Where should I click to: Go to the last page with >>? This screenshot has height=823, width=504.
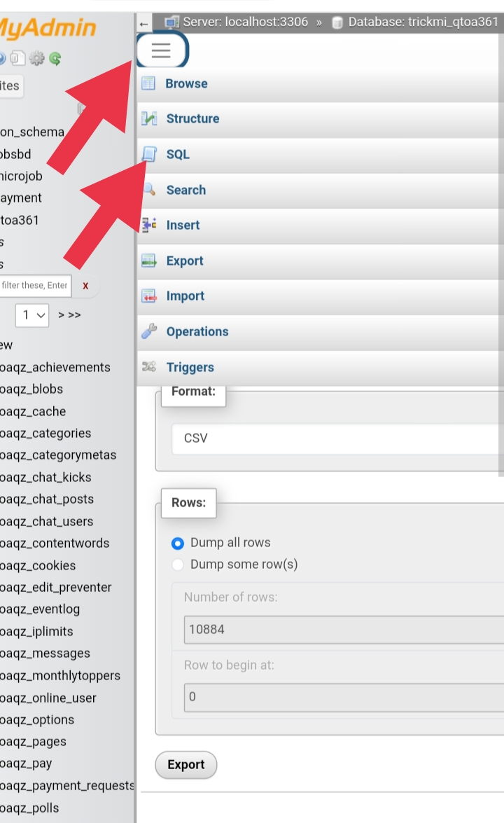[74, 315]
